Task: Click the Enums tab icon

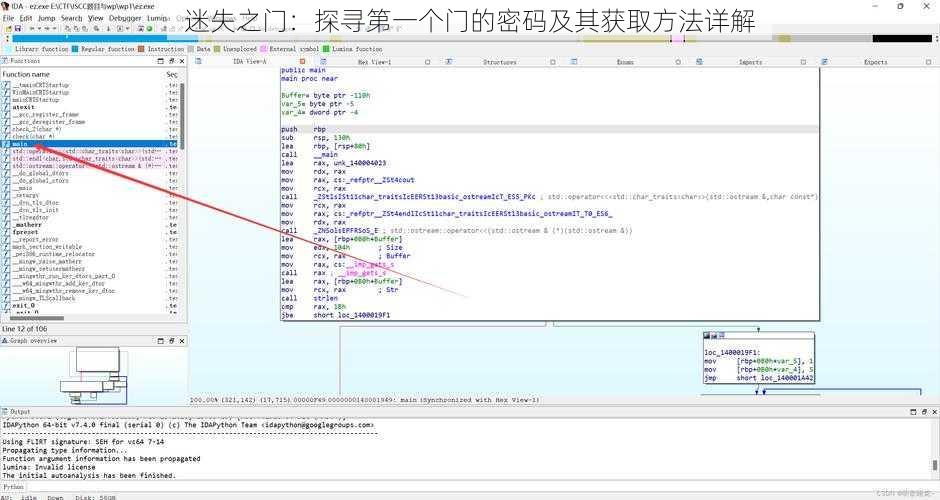Action: (x=574, y=62)
